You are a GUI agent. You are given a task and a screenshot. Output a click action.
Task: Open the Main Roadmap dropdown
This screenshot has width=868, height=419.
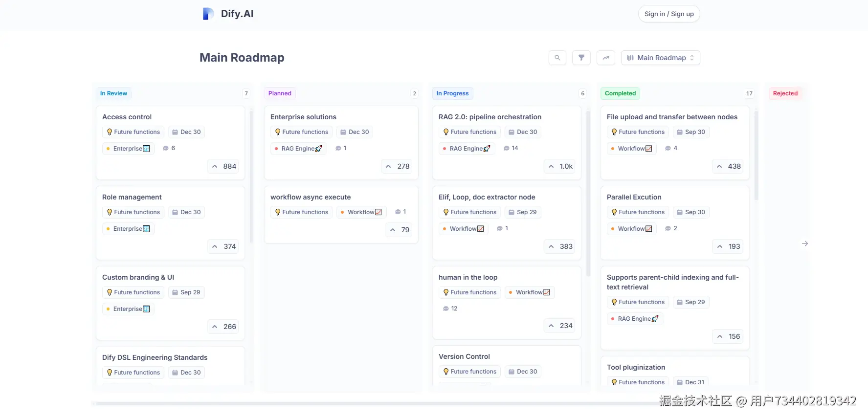[x=660, y=58]
